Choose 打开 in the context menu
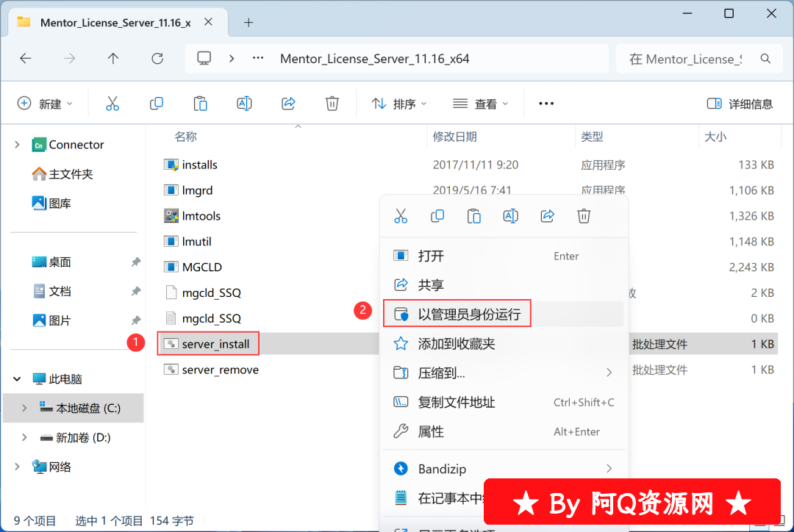This screenshot has height=532, width=794. (504, 256)
